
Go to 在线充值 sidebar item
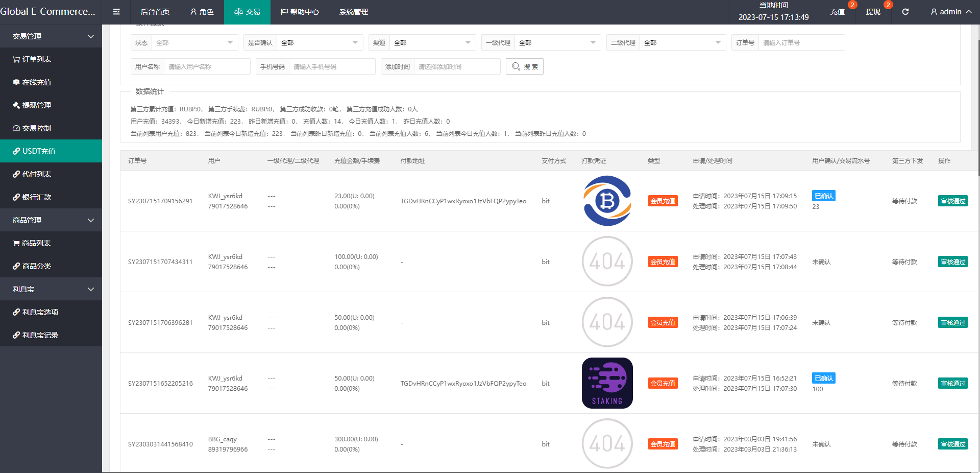(x=37, y=82)
